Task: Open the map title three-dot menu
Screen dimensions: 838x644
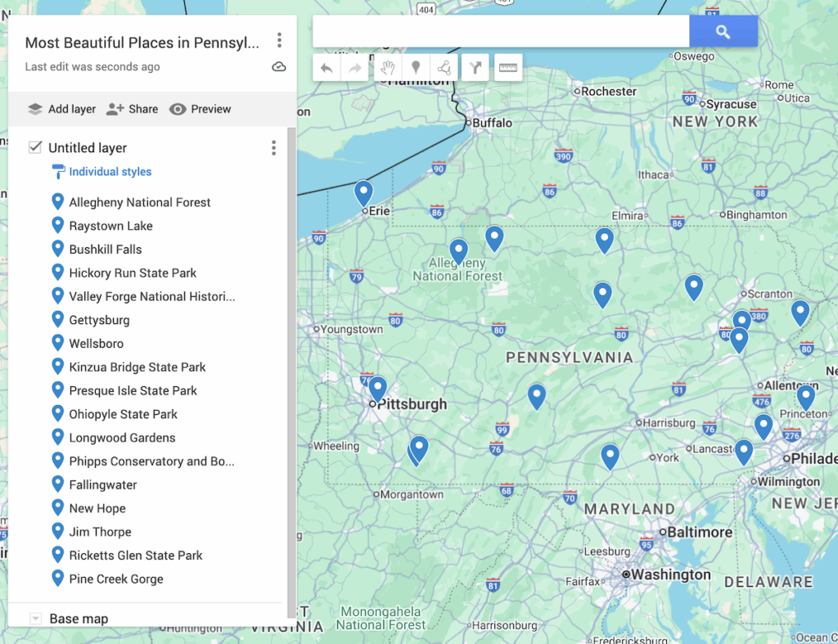Action: click(279, 40)
